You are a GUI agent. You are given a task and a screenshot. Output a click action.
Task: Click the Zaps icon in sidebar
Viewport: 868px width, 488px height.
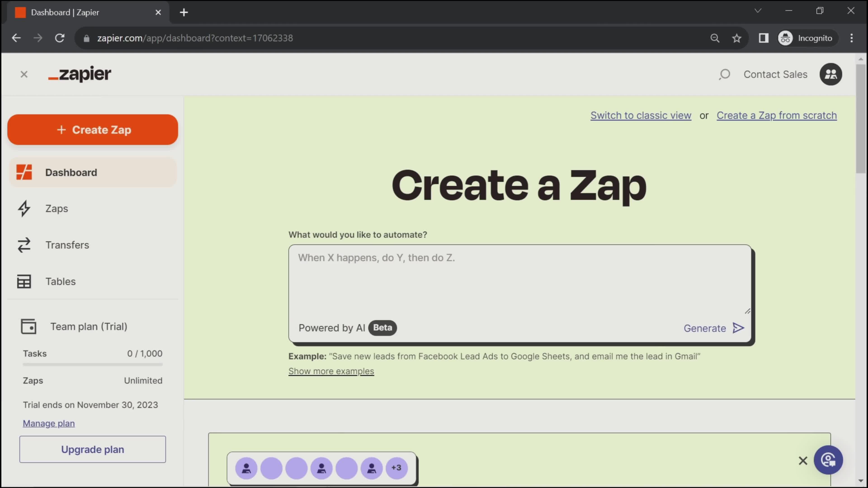[24, 209]
